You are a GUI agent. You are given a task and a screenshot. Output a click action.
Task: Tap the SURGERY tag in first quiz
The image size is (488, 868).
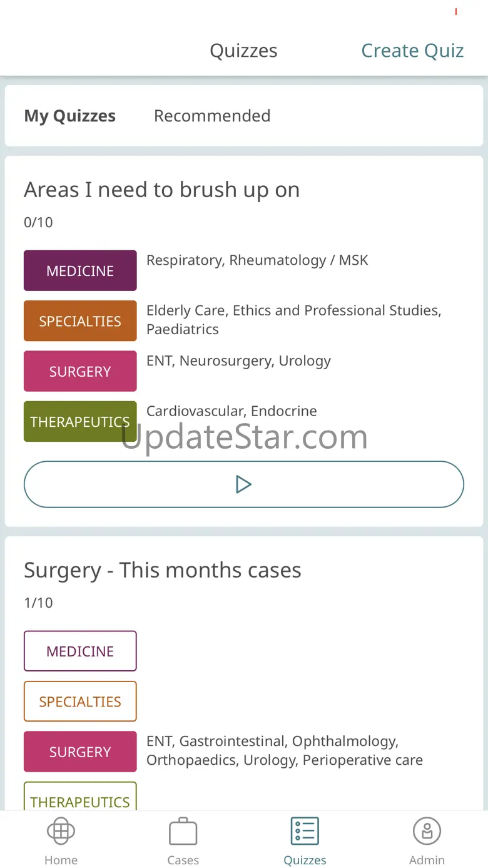click(x=80, y=371)
